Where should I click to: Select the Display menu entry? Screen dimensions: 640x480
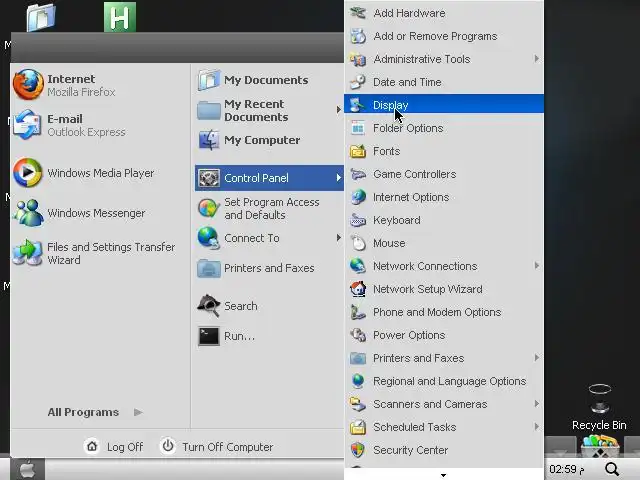444,105
